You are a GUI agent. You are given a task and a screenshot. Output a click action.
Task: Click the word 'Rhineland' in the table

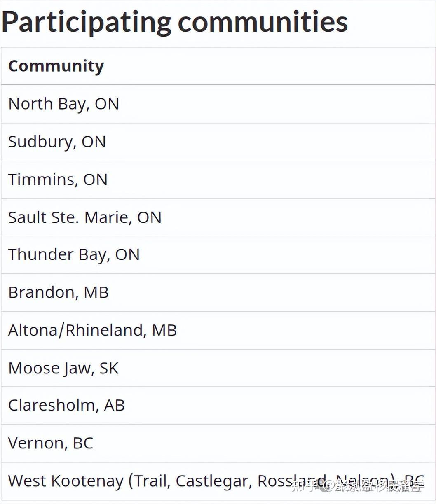click(105, 330)
